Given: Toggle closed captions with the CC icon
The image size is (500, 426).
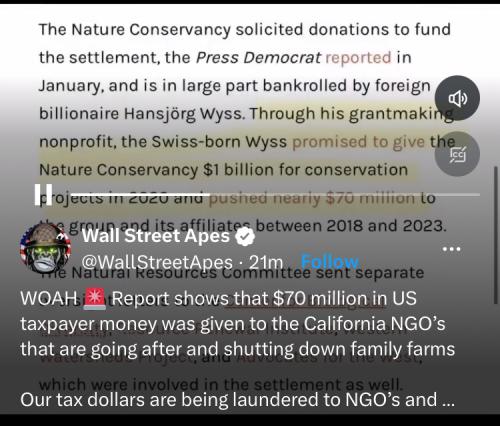Looking at the screenshot, I should click(x=457, y=154).
